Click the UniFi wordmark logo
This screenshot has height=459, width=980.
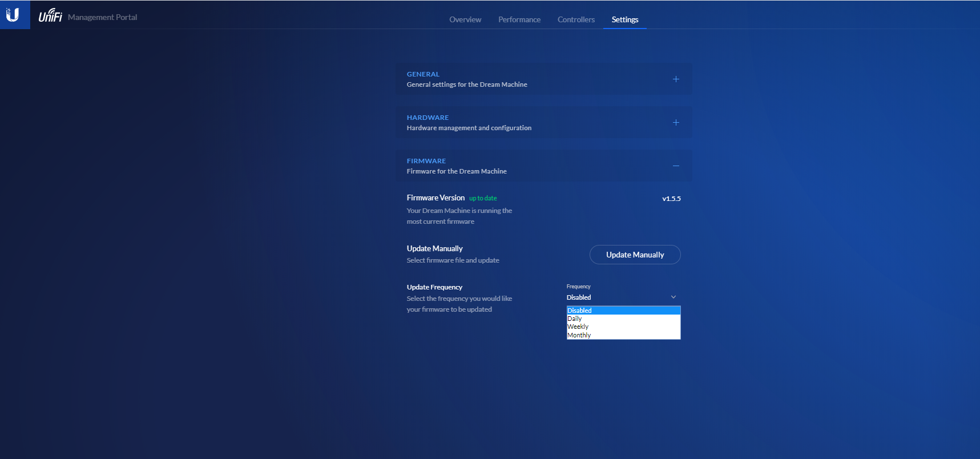[x=50, y=16]
